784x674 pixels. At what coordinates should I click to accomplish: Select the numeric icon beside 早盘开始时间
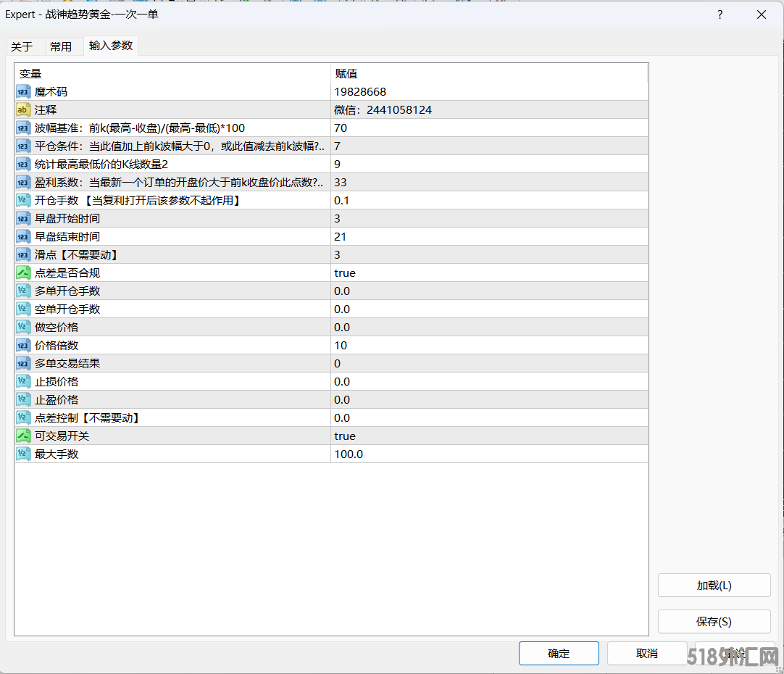tap(22, 218)
